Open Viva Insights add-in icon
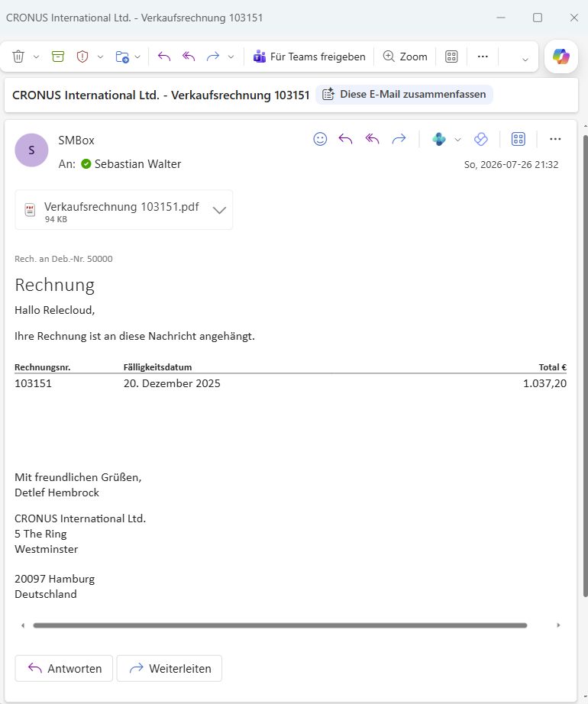The width and height of the screenshot is (588, 704). [439, 139]
